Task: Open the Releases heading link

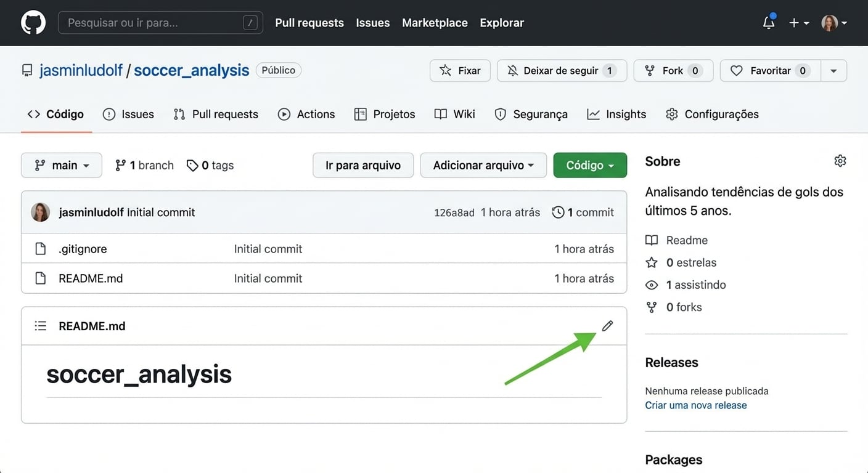Action: coord(671,362)
